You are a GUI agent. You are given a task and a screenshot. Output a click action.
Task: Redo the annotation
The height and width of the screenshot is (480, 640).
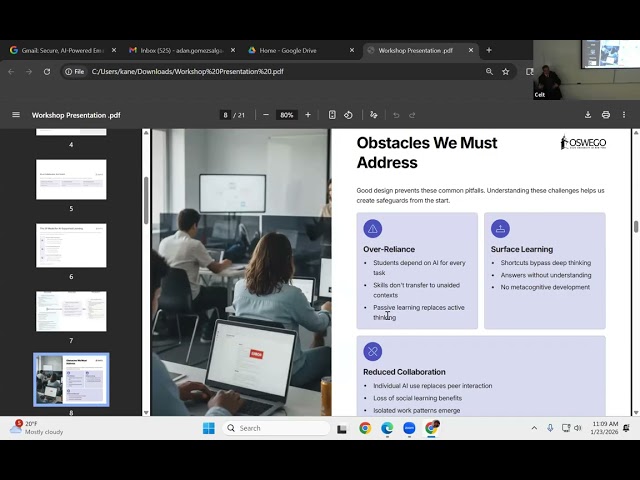coord(412,115)
